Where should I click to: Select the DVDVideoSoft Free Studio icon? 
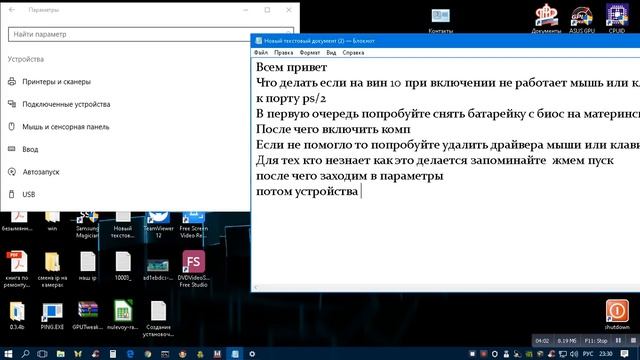pos(193,269)
